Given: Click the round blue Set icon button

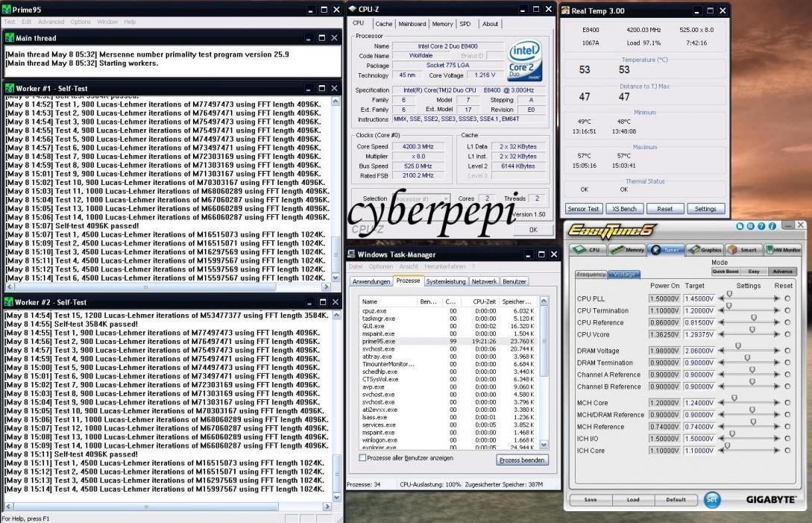Looking at the screenshot, I should tap(712, 499).
